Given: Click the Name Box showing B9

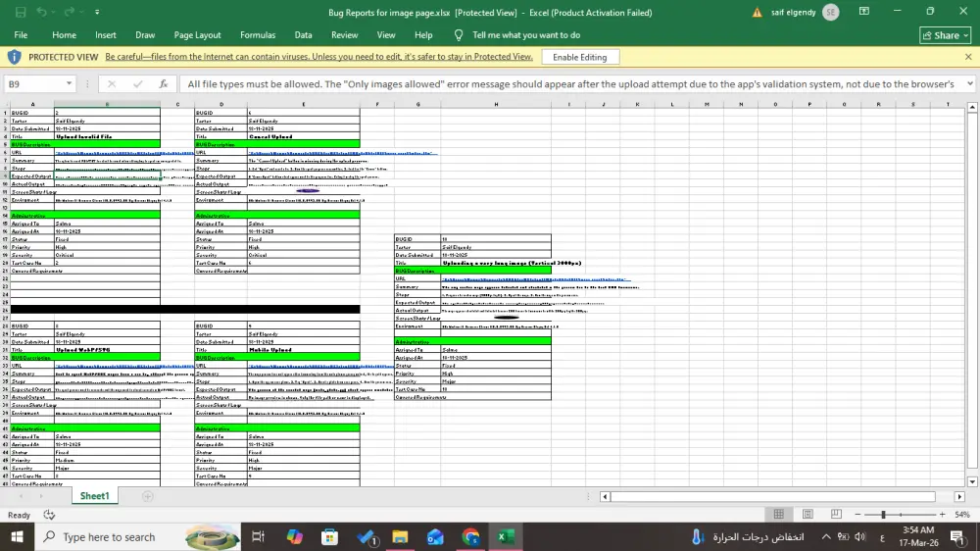Looking at the screenshot, I should pos(34,83).
